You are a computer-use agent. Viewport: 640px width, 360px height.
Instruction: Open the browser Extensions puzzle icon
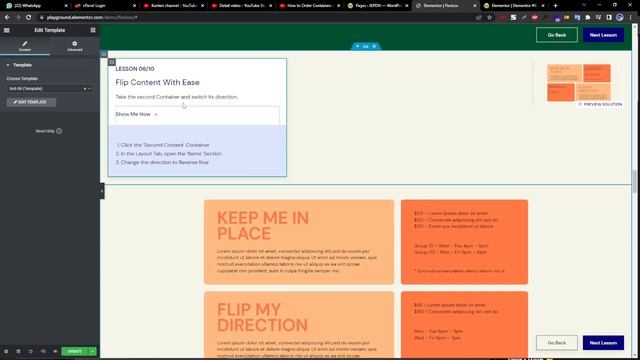tap(588, 18)
